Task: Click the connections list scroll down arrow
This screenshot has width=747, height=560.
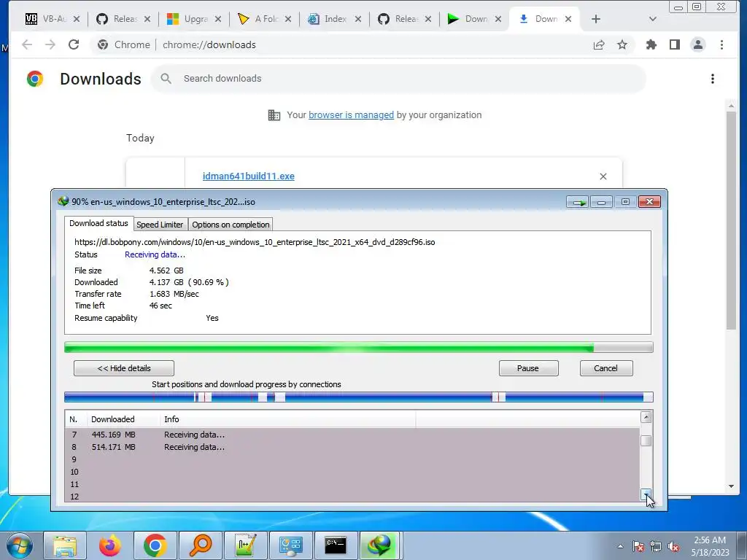Action: (646, 495)
